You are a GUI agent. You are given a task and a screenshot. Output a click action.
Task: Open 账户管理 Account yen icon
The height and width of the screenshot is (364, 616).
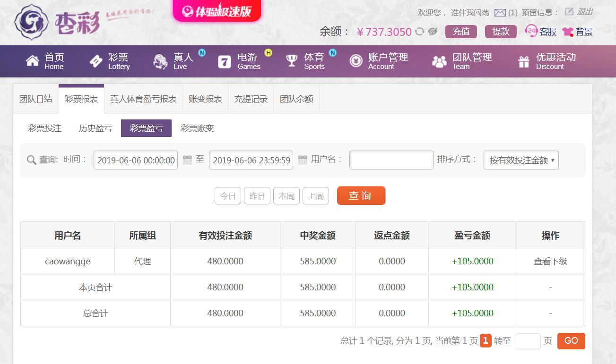pos(356,61)
